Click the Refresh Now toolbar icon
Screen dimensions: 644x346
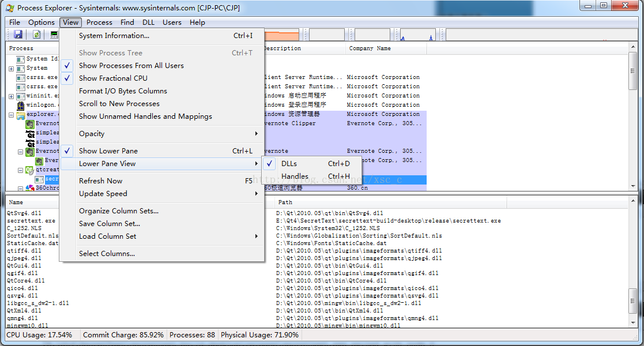[36, 35]
